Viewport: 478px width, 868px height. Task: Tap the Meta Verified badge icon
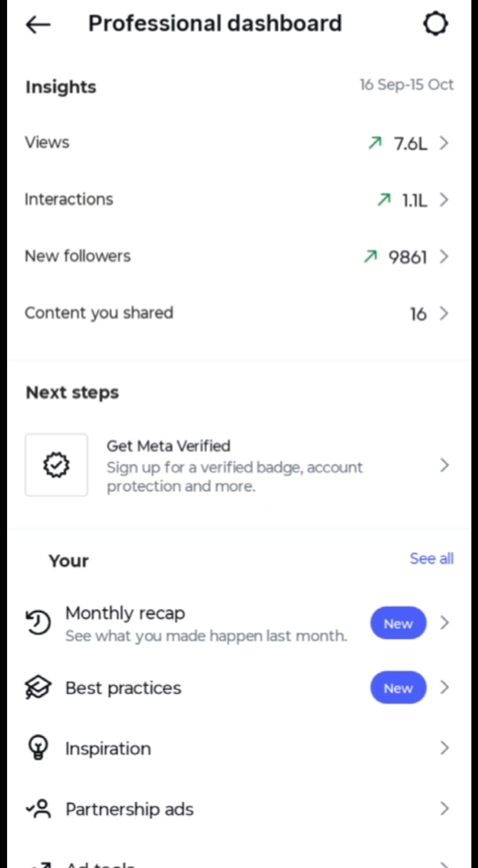[56, 465]
